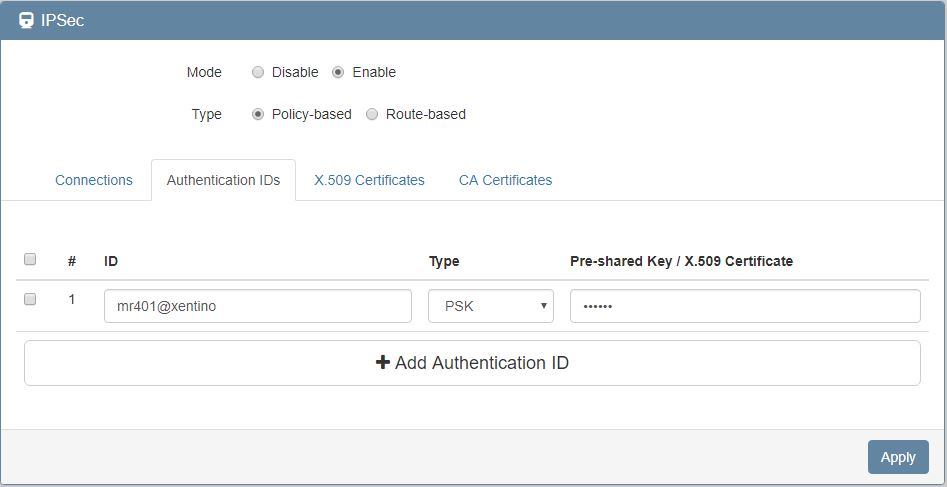Screen dimensions: 947x487
Task: Go to the X.509 Certificates tab
Action: tap(369, 180)
